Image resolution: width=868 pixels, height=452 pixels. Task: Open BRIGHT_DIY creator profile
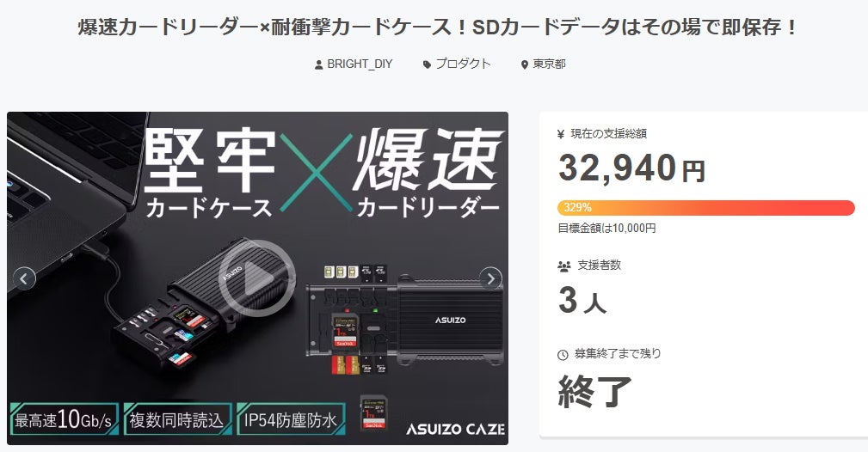click(x=360, y=64)
